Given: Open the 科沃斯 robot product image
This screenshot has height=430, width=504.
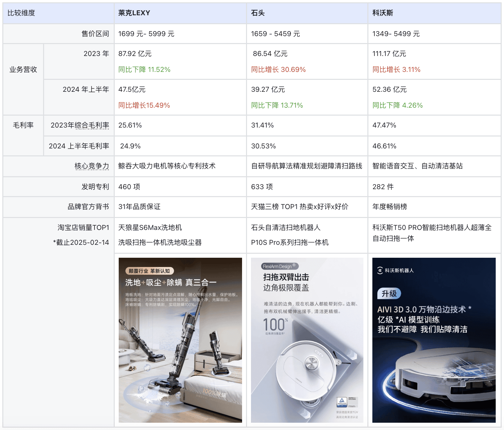Looking at the screenshot, I should click(434, 340).
